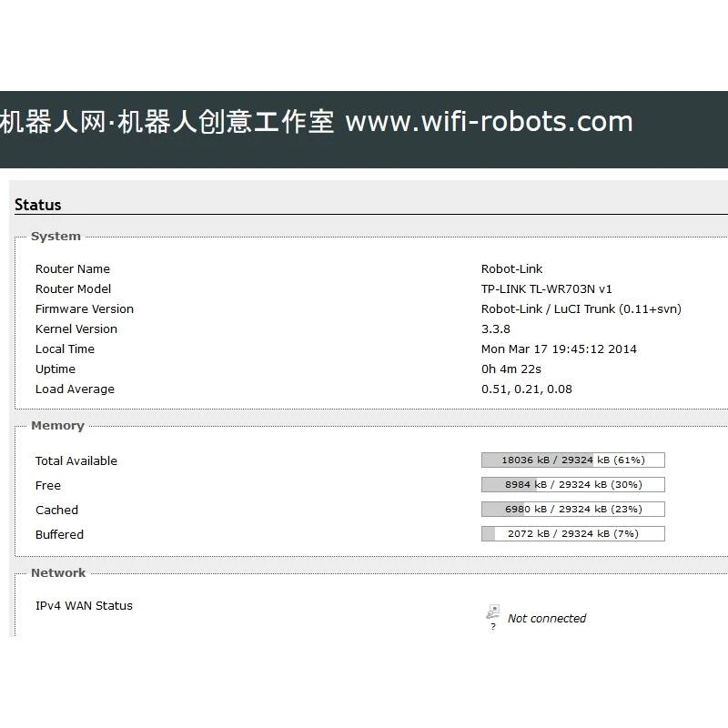Click the Status page heading
The width and height of the screenshot is (728, 728).
pyautogui.click(x=38, y=205)
